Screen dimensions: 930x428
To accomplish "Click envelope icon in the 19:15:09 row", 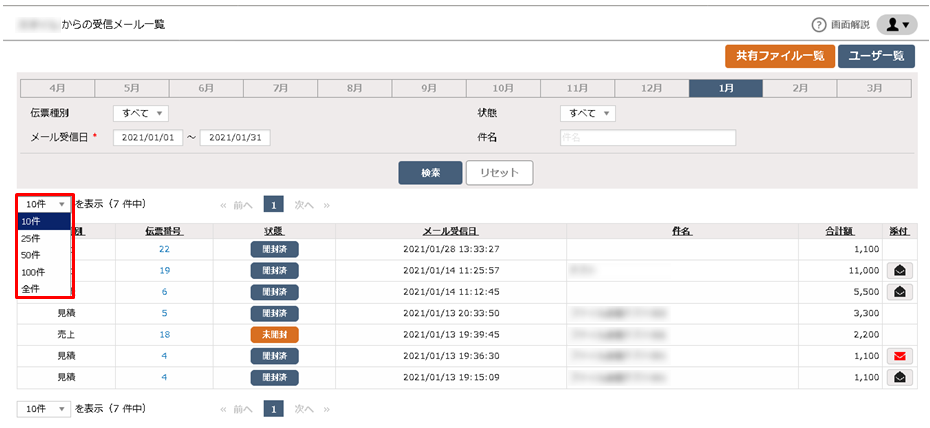I will (900, 378).
